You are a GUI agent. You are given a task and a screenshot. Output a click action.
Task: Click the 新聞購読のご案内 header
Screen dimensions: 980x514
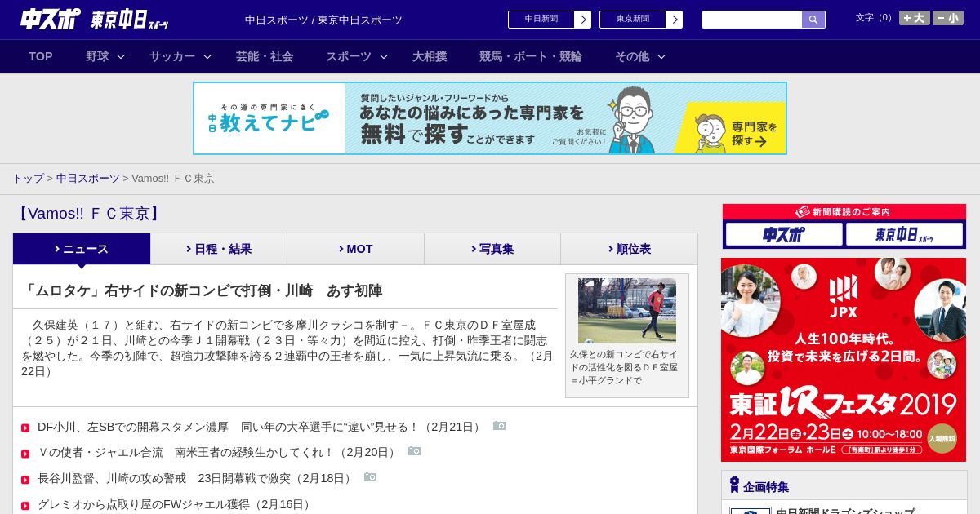pyautogui.click(x=844, y=212)
